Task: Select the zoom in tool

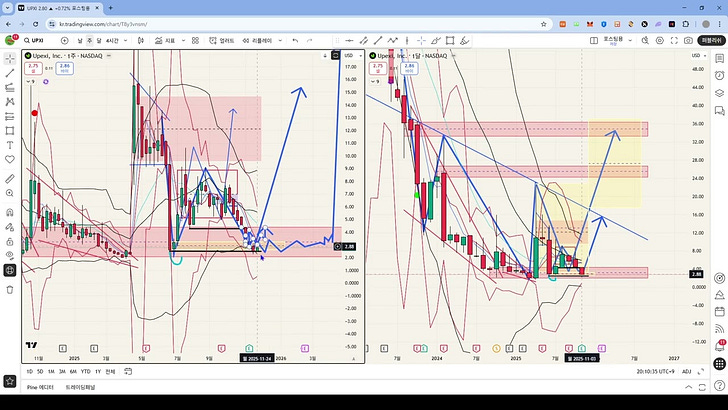Action: [10, 193]
